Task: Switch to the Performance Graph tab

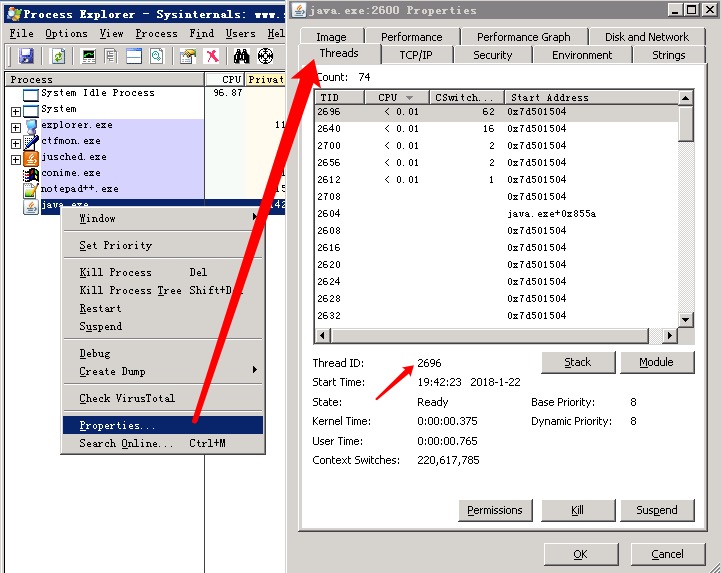Action: tap(523, 37)
